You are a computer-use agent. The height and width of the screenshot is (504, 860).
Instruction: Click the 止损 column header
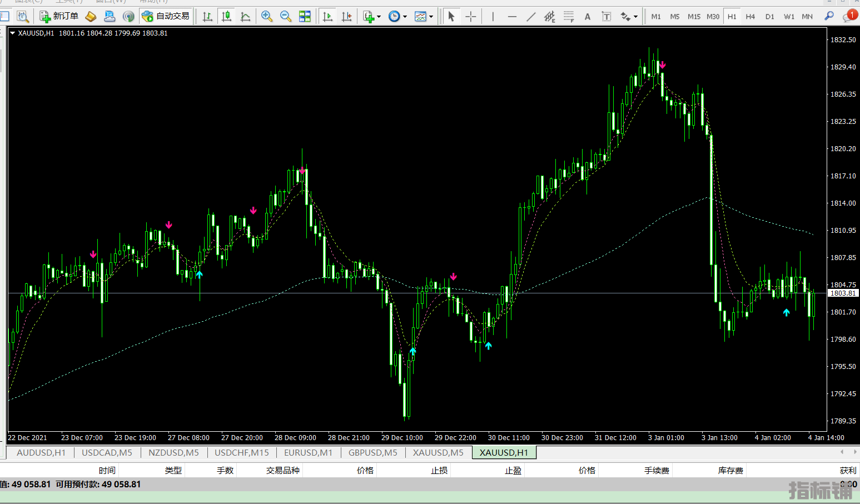(439, 471)
